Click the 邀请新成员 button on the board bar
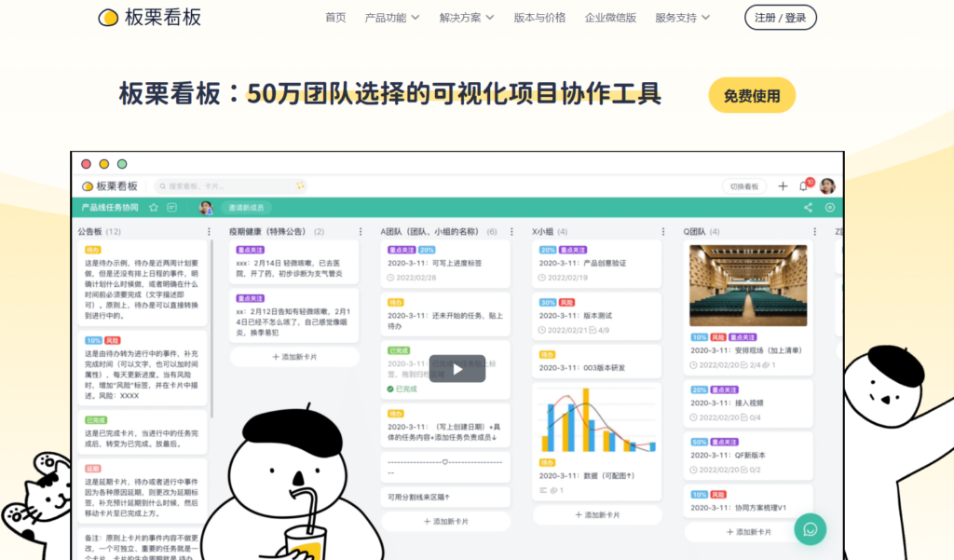The height and width of the screenshot is (560, 954). (x=245, y=206)
